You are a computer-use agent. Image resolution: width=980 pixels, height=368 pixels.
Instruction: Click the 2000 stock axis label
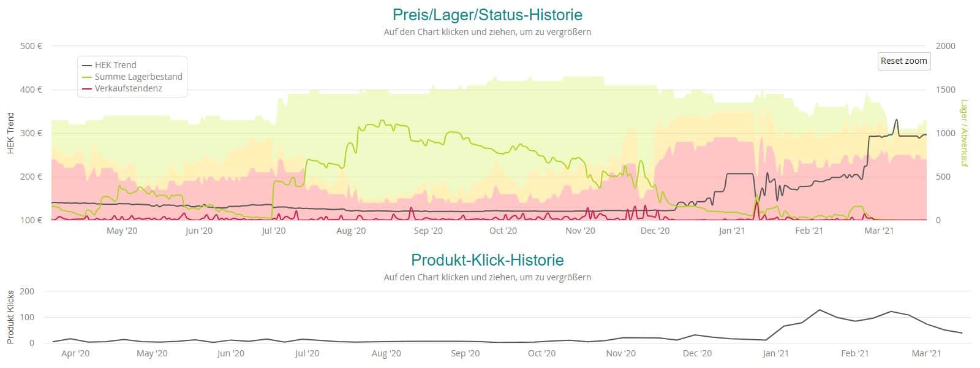click(946, 46)
